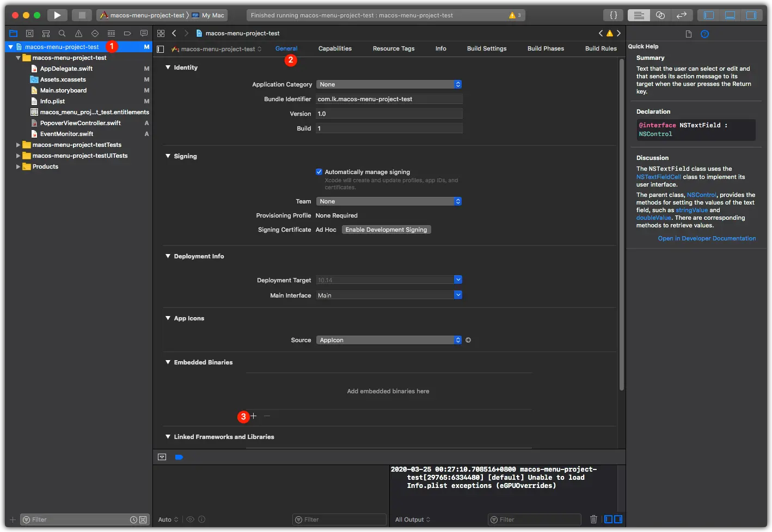Toggle the navigator panel visibility button
Screen dimensions: 772x532
(x=709, y=15)
